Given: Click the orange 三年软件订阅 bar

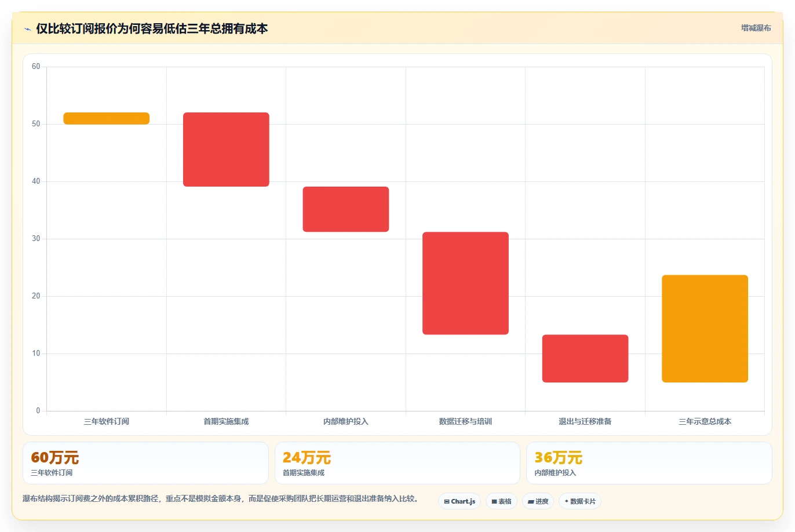Looking at the screenshot, I should pos(107,118).
